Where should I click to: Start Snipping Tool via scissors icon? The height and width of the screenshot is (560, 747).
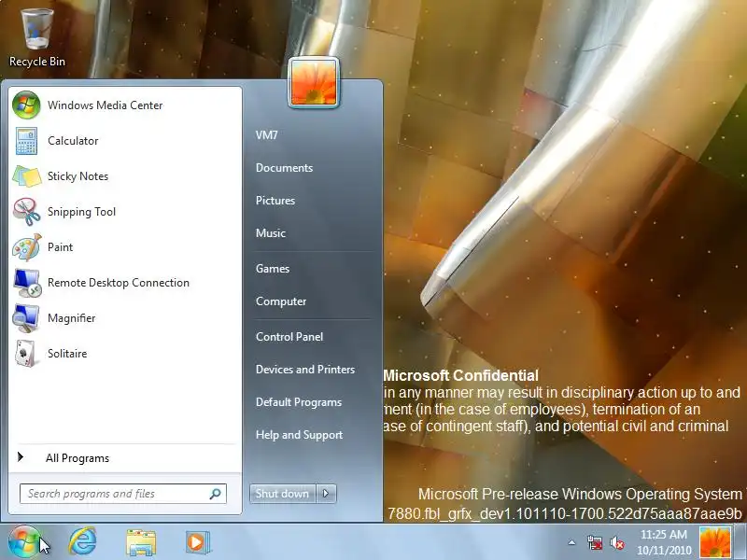click(26, 212)
